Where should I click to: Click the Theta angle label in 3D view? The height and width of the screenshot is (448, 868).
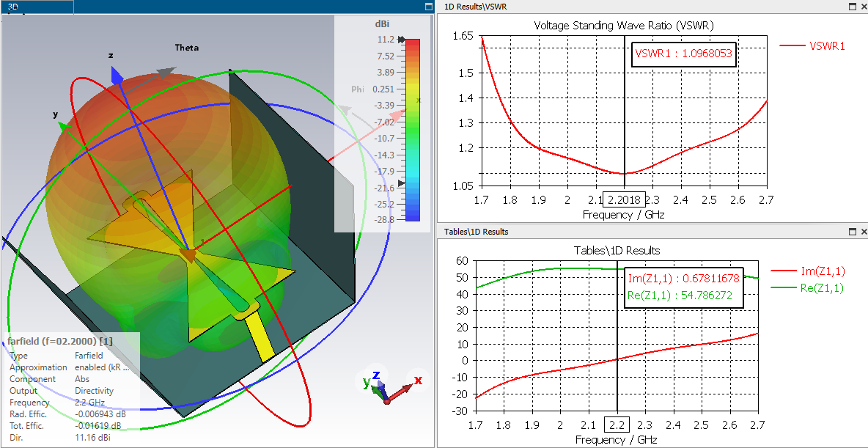186,48
